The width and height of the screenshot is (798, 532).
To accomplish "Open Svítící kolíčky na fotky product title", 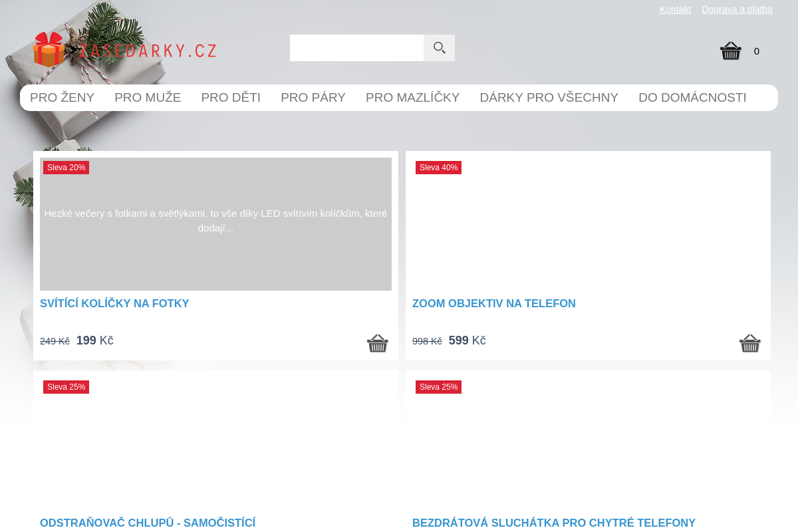I will point(114,304).
